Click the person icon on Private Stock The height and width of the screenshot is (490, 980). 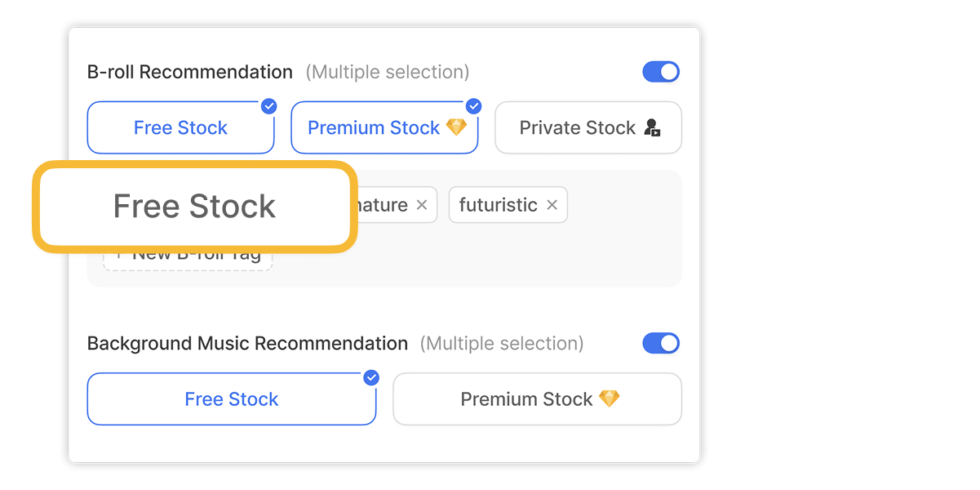(651, 127)
